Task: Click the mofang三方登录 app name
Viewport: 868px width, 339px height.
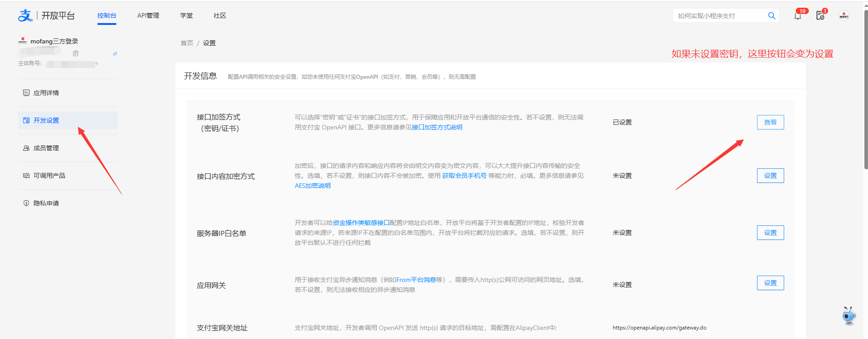Action: [x=54, y=41]
